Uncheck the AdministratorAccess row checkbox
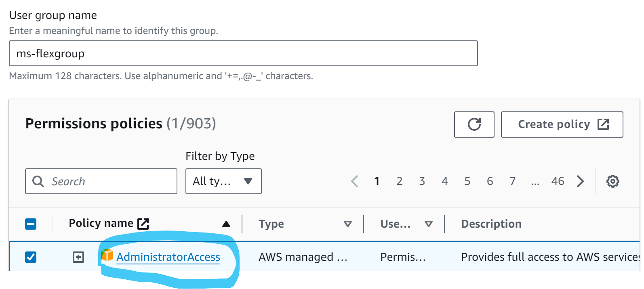Viewport: 644px width, 289px height. (31, 257)
